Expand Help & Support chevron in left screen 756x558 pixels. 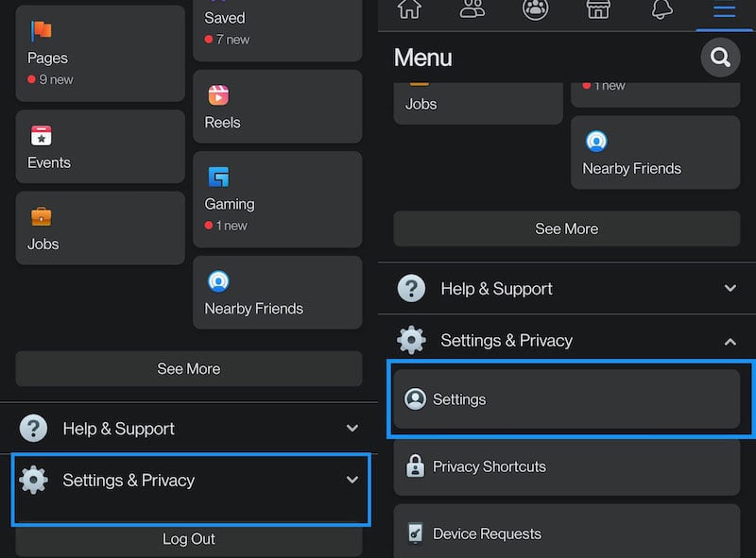pyautogui.click(x=352, y=428)
